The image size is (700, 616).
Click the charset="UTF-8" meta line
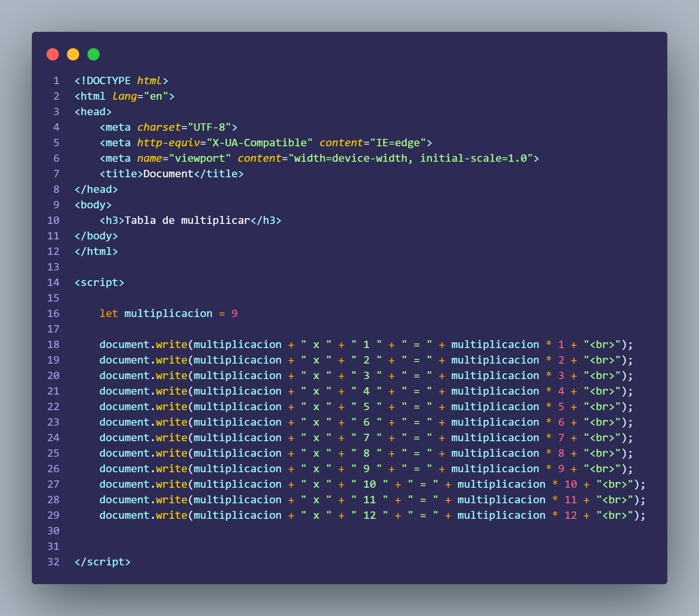tap(168, 127)
